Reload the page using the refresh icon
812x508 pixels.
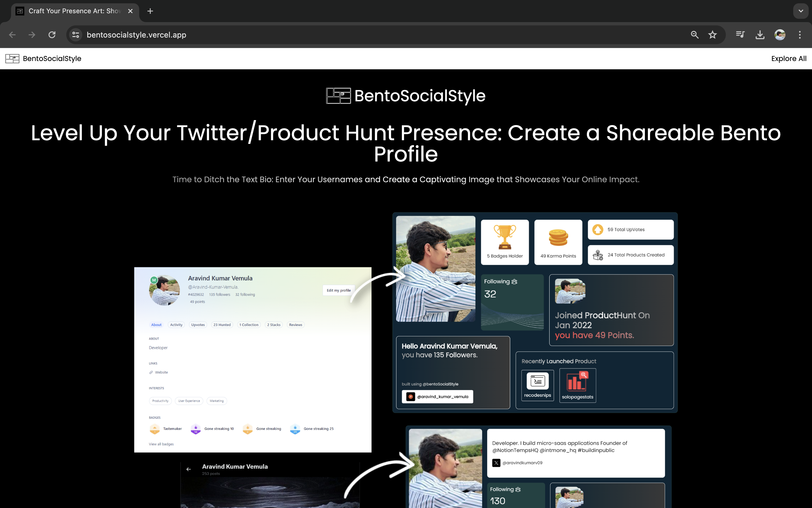pos(52,35)
